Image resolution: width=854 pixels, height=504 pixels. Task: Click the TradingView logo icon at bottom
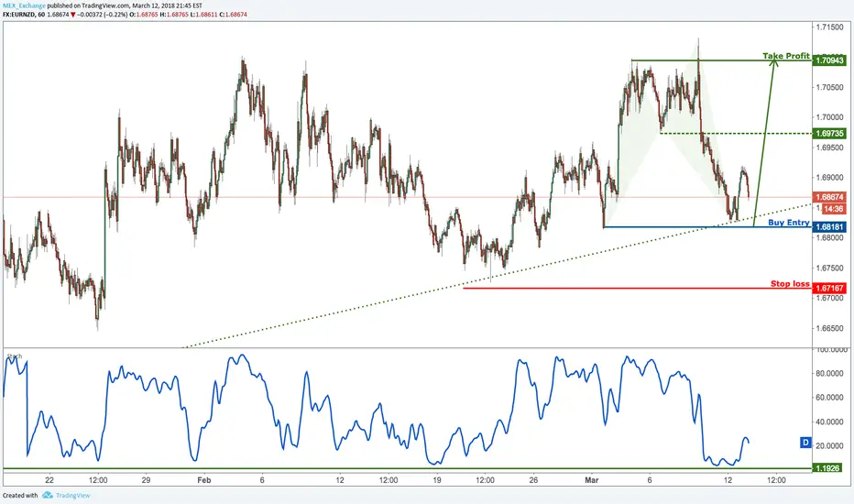point(48,495)
